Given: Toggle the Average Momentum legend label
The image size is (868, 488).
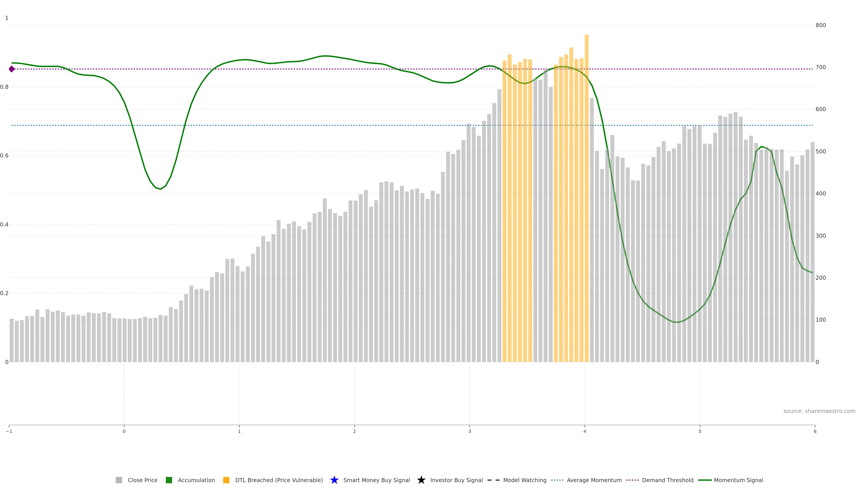Looking at the screenshot, I should pyautogui.click(x=594, y=480).
